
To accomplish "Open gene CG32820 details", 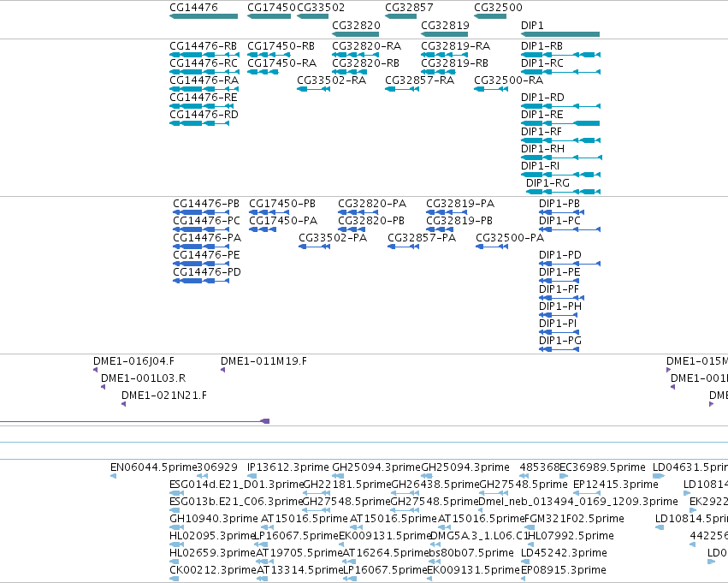I will [x=356, y=34].
